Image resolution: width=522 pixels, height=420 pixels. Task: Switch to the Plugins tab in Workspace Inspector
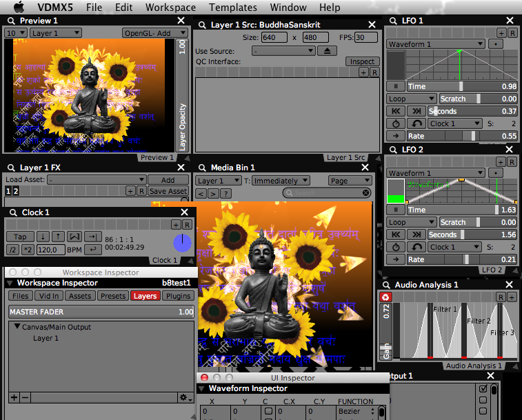coord(178,296)
